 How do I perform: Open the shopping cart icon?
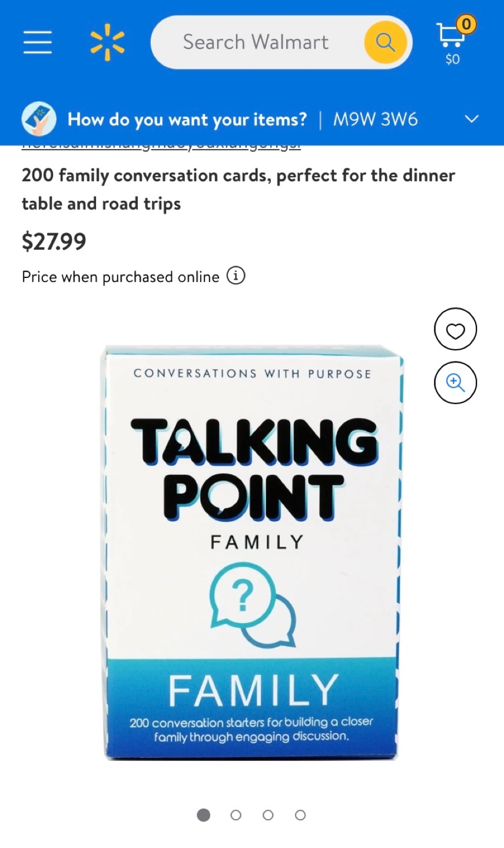pos(449,35)
